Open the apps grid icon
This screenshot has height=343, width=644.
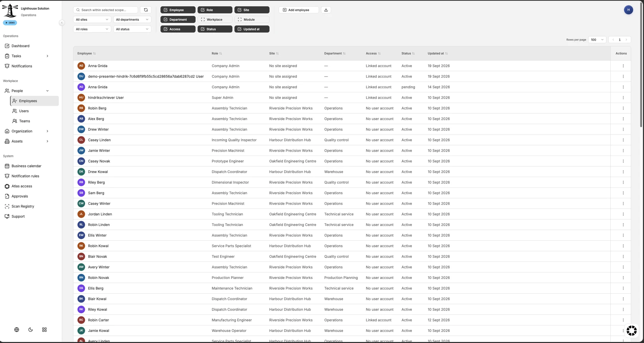coord(44,330)
